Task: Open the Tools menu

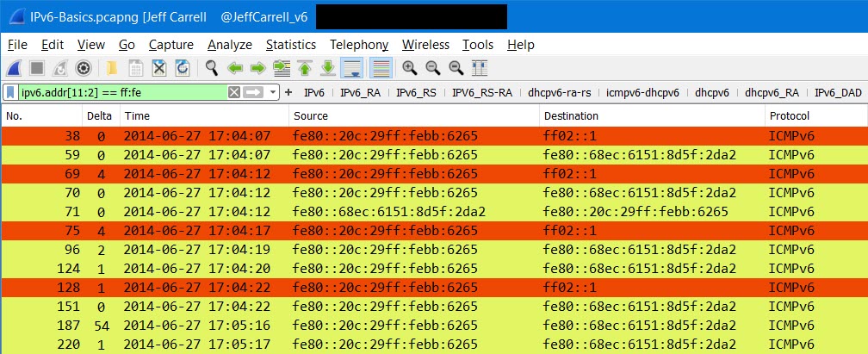Action: pos(478,45)
